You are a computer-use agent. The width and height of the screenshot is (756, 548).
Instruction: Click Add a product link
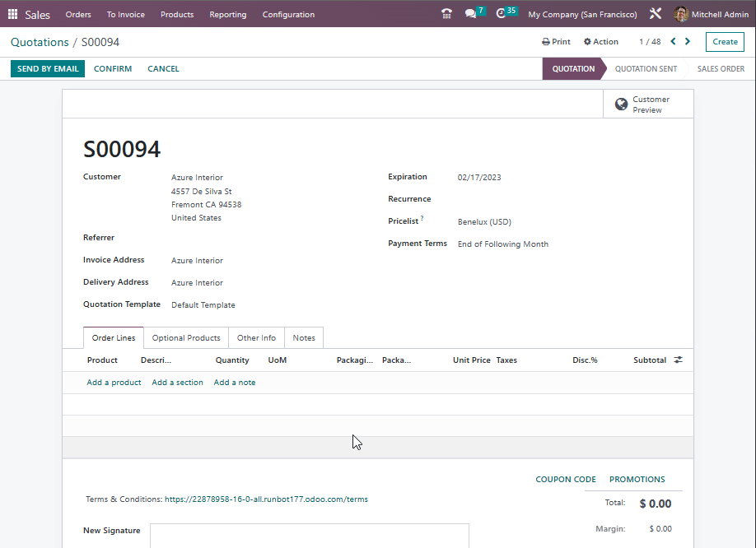pos(114,382)
